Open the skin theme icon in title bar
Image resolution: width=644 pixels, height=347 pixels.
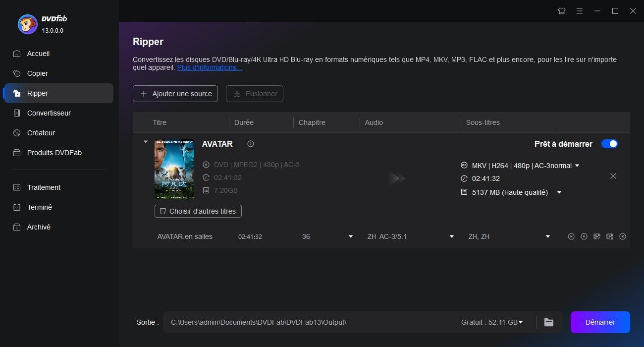(562, 11)
